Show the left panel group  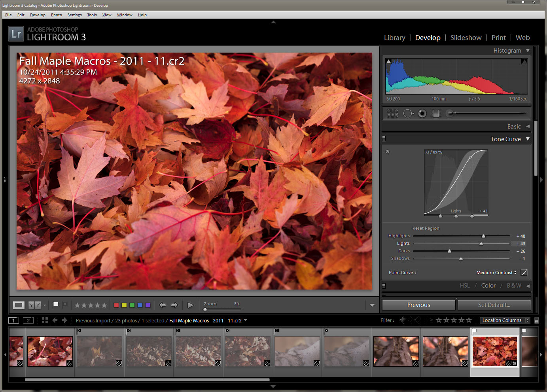pyautogui.click(x=5, y=180)
